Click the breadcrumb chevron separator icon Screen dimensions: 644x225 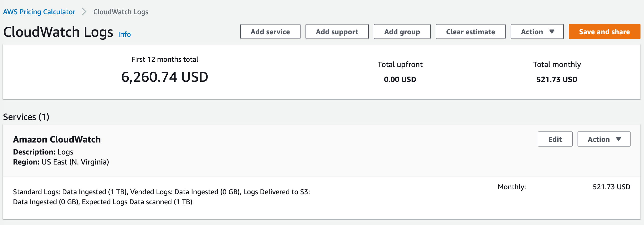(84, 12)
